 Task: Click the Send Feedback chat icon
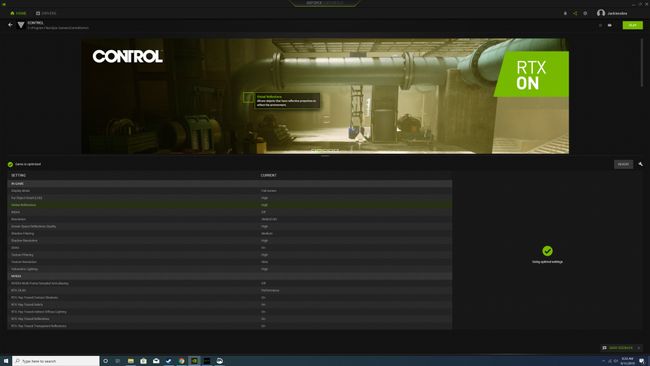pyautogui.click(x=604, y=348)
